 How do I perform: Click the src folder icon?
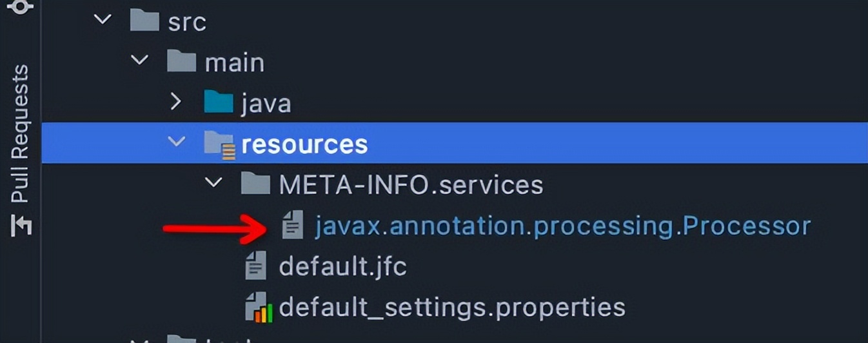click(144, 21)
